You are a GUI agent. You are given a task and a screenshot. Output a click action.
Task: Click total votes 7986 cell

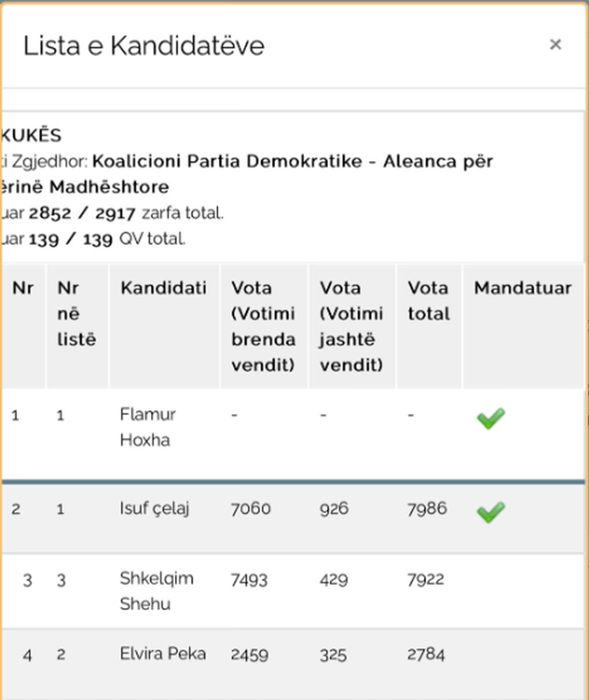[427, 509]
